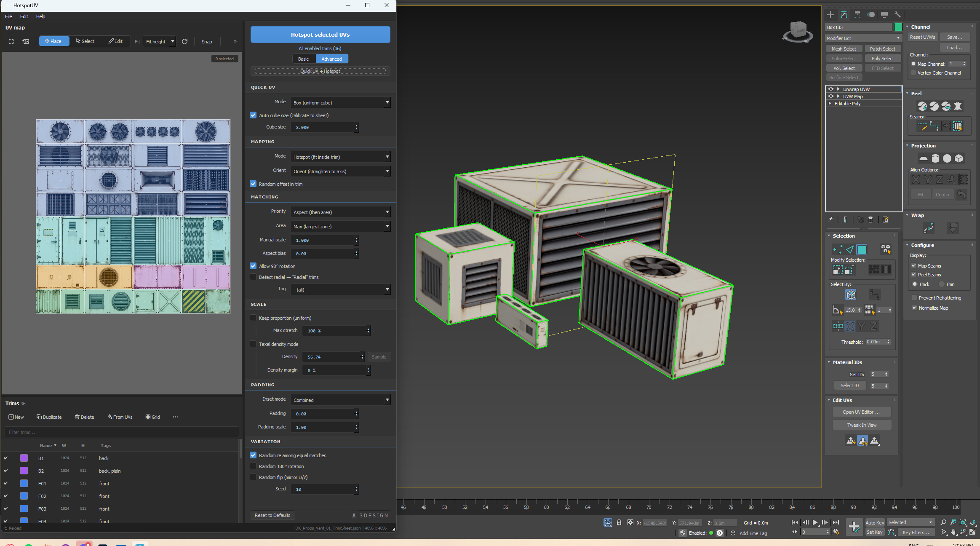Click the Grid trim button
Image resolution: width=980 pixels, height=546 pixels.
(153, 417)
